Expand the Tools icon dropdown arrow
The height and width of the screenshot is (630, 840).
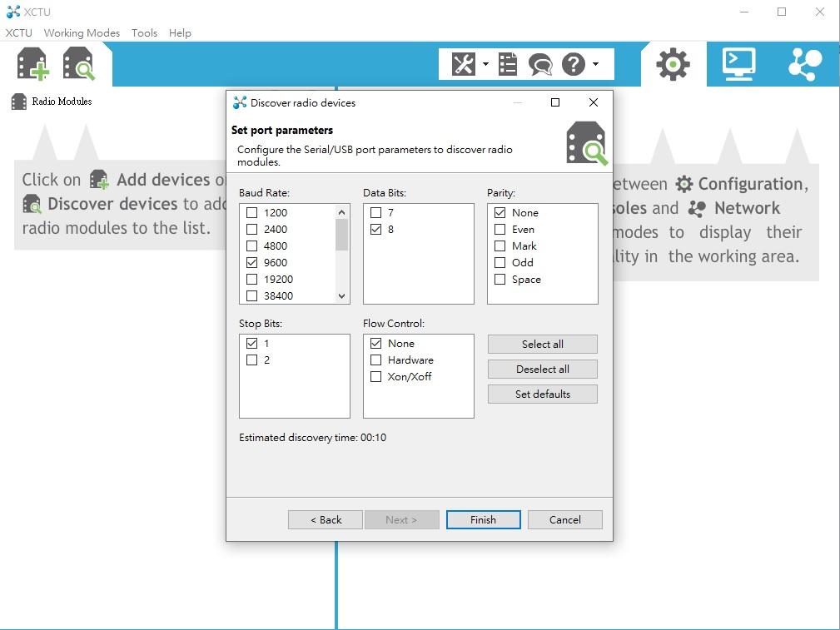485,64
